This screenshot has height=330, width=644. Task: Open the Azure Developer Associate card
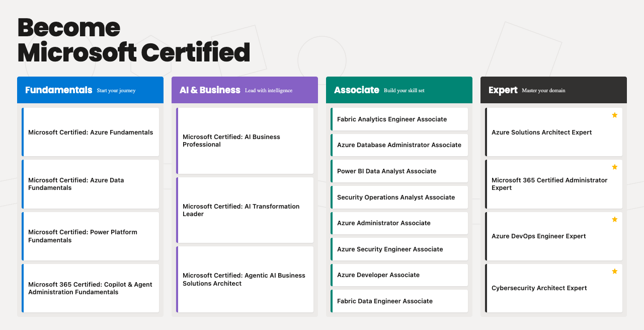point(399,275)
